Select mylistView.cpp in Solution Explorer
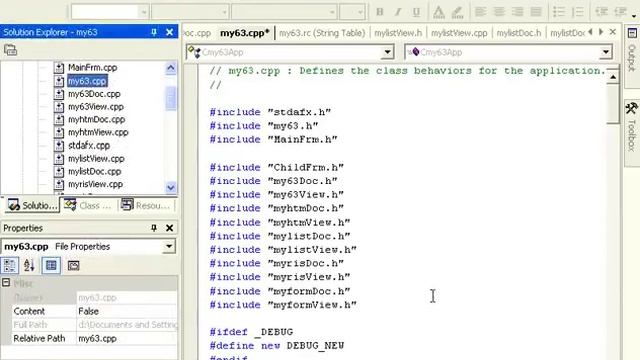 96,158
